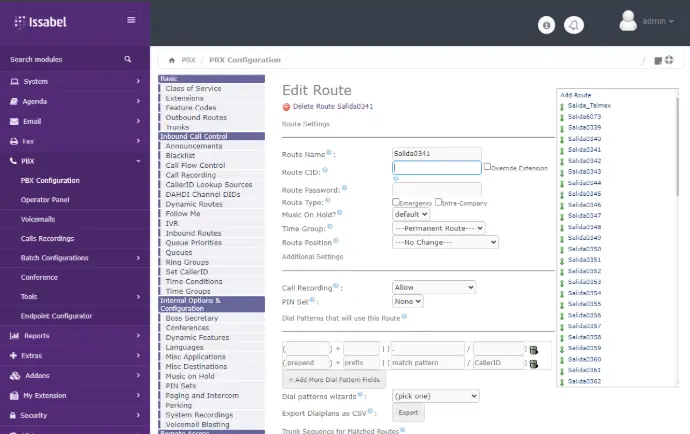Enable the Override Extension checkbox
This screenshot has width=690, height=434.
(x=487, y=168)
